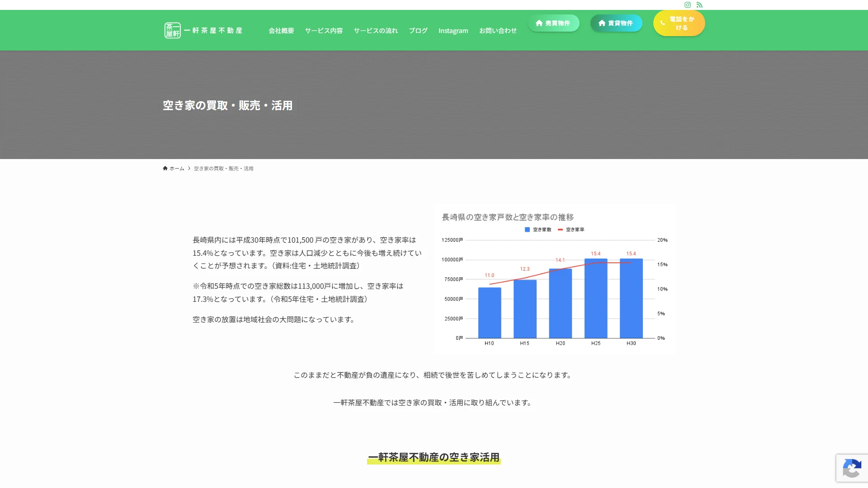Click the 売買物件 button
The width and height of the screenshot is (868, 488).
tap(553, 23)
